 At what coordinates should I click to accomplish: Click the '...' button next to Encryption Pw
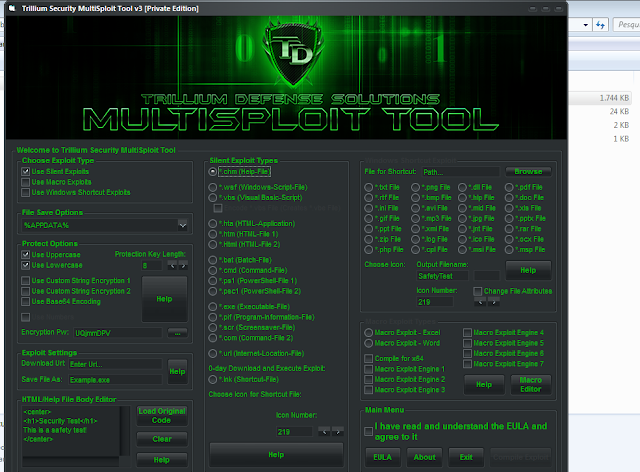(178, 333)
